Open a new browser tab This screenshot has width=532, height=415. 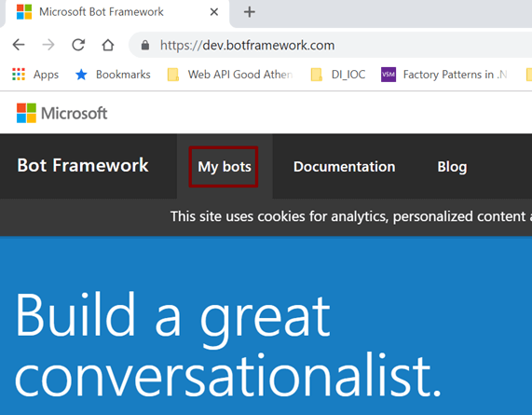(x=250, y=12)
